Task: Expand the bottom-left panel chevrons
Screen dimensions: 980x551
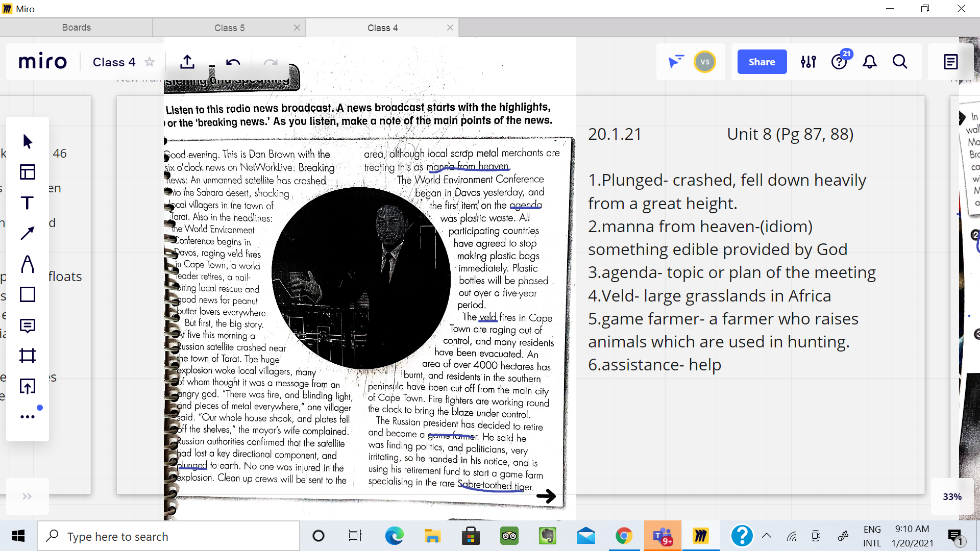Action: tap(27, 496)
